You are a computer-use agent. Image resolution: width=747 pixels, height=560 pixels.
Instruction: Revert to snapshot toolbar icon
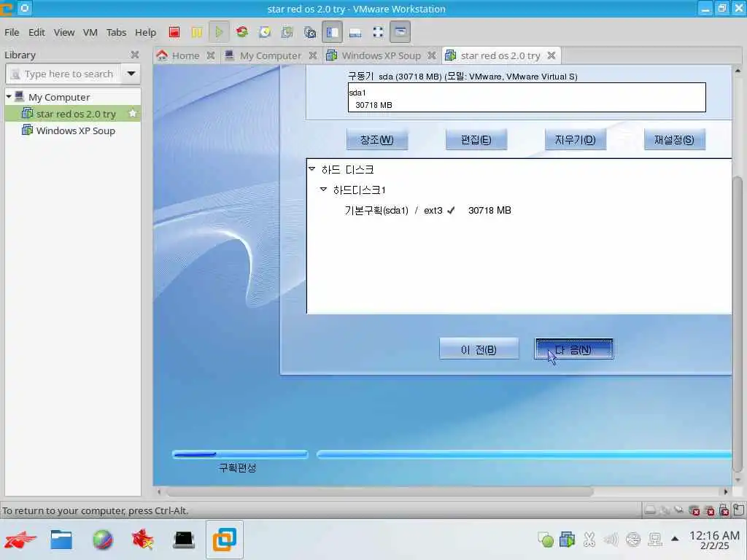coord(287,32)
